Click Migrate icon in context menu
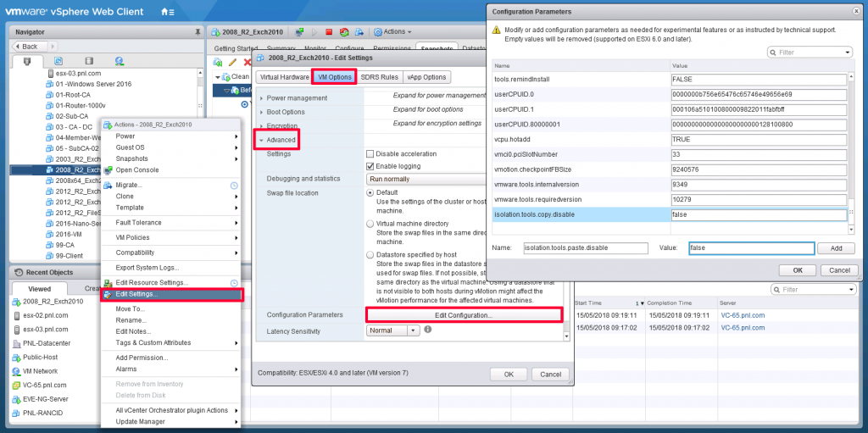This screenshot has height=433, width=868. tap(108, 185)
